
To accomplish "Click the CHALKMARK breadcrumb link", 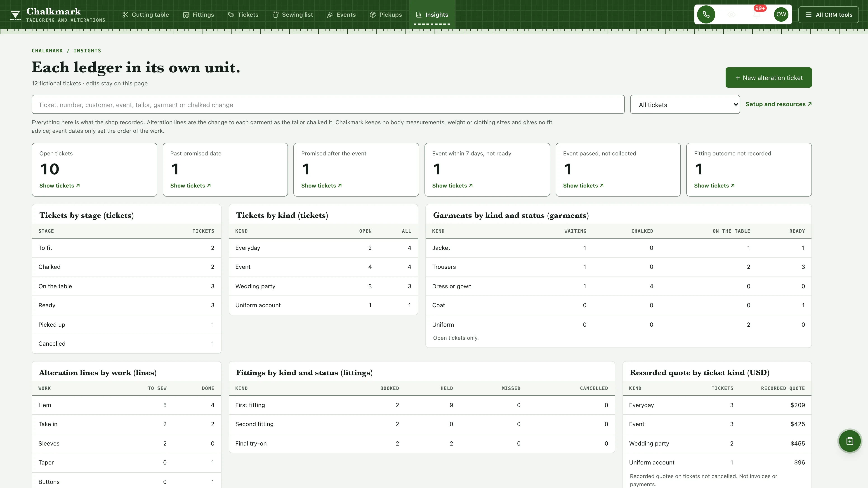I will (47, 51).
